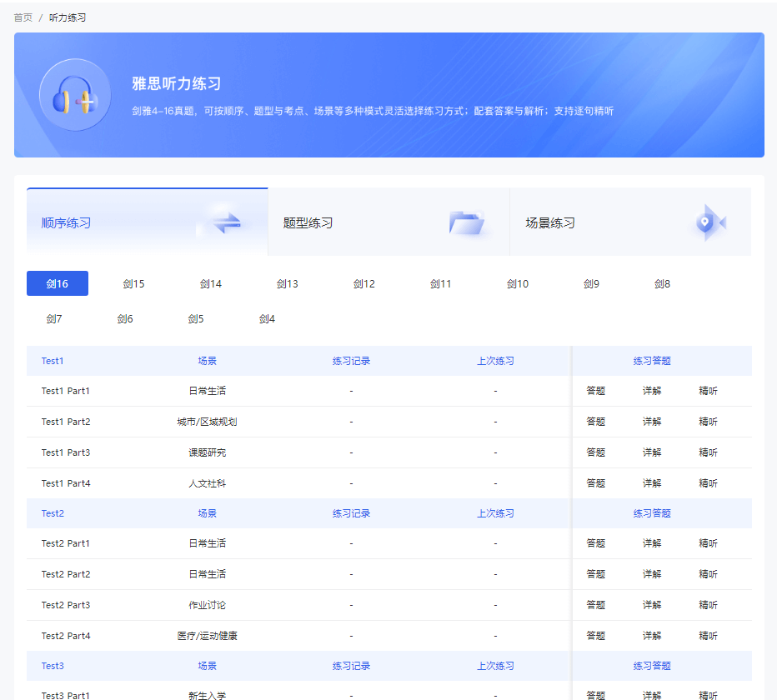
Task: Open 精听 for Test1 Part4
Action: [708, 483]
